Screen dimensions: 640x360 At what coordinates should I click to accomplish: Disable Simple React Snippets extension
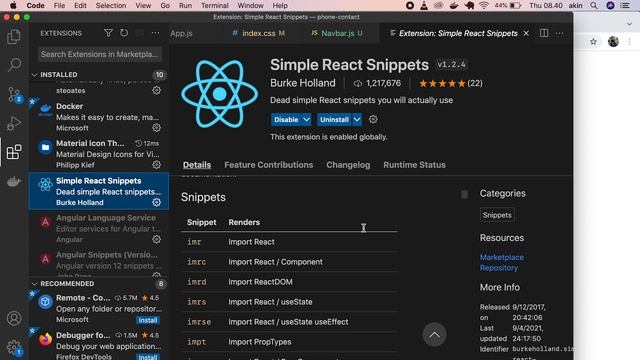tap(286, 120)
